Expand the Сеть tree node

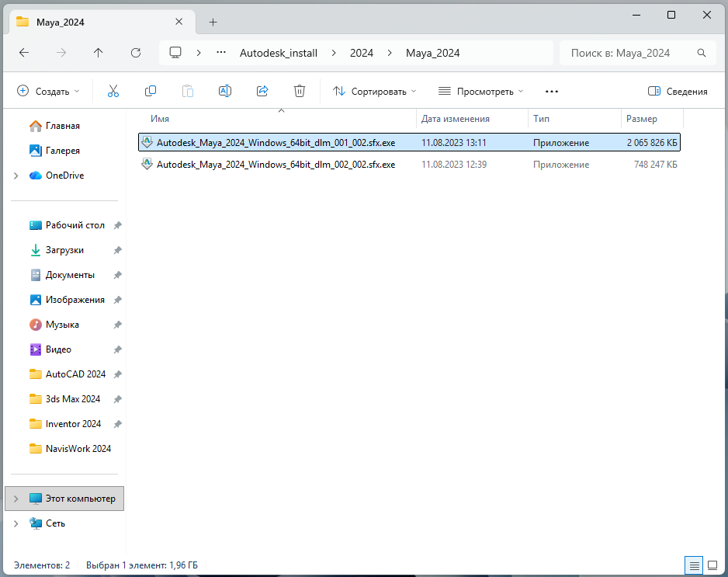(x=16, y=523)
